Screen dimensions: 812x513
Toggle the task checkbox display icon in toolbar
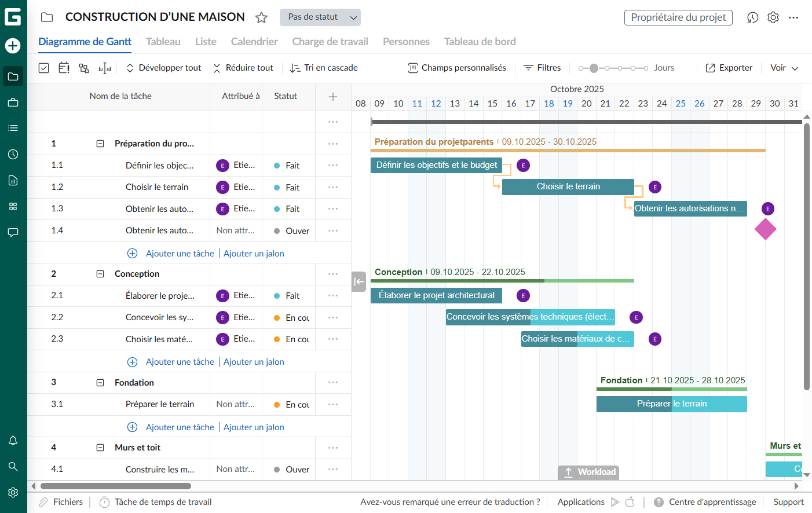coord(43,68)
